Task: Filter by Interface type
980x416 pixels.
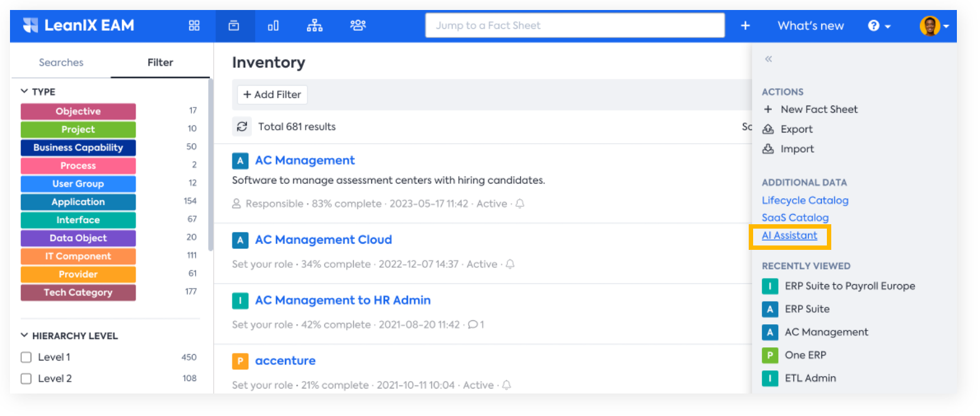Action: click(78, 220)
